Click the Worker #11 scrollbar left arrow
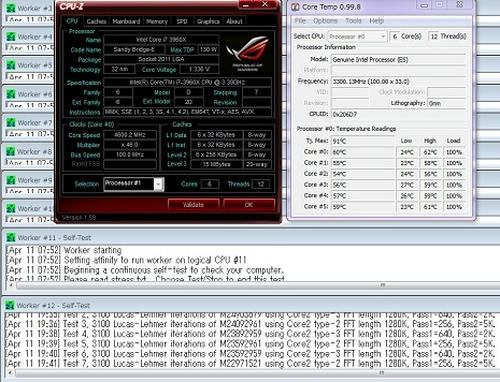Image resolution: width=500 pixels, height=382 pixels. [11, 285]
